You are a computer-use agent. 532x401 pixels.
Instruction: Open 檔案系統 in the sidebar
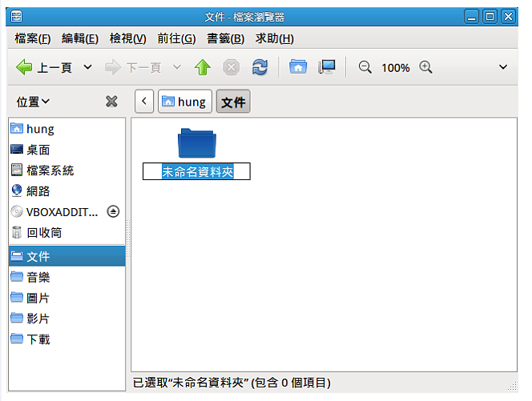pyautogui.click(x=66, y=170)
